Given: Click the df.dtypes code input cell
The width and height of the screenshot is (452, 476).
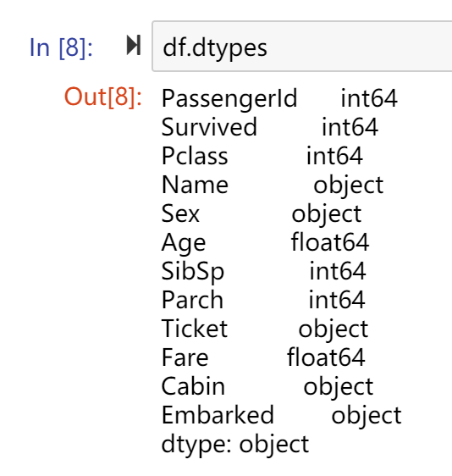Looking at the screenshot, I should [302, 47].
